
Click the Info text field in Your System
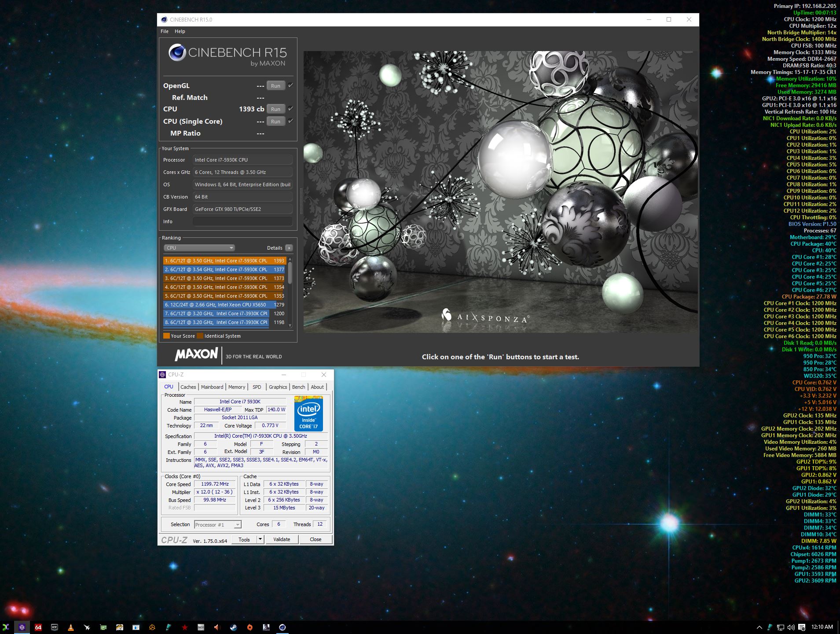pos(242,221)
